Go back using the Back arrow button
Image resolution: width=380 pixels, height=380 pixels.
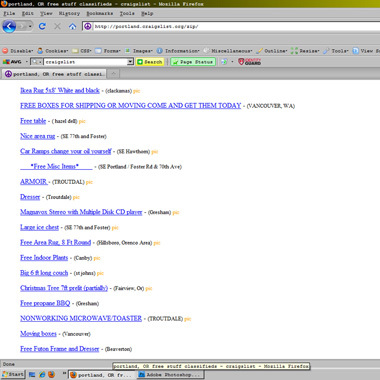[x=9, y=26]
